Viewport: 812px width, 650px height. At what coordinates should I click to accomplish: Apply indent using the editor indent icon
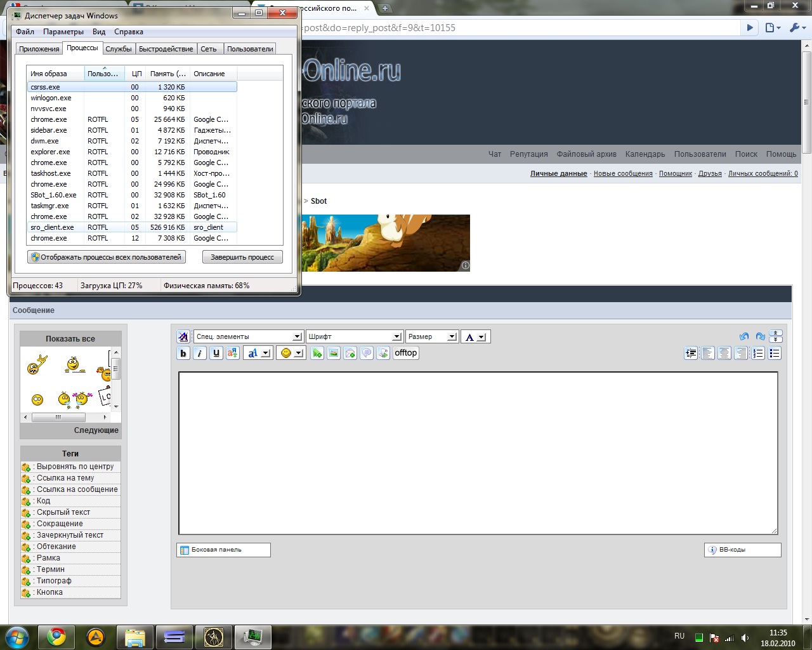pos(691,354)
